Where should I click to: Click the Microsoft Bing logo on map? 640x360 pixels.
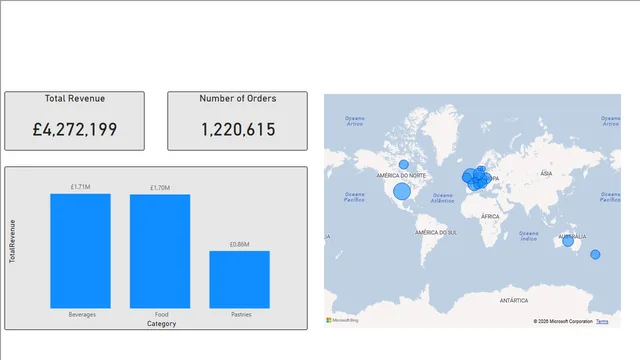(x=342, y=320)
